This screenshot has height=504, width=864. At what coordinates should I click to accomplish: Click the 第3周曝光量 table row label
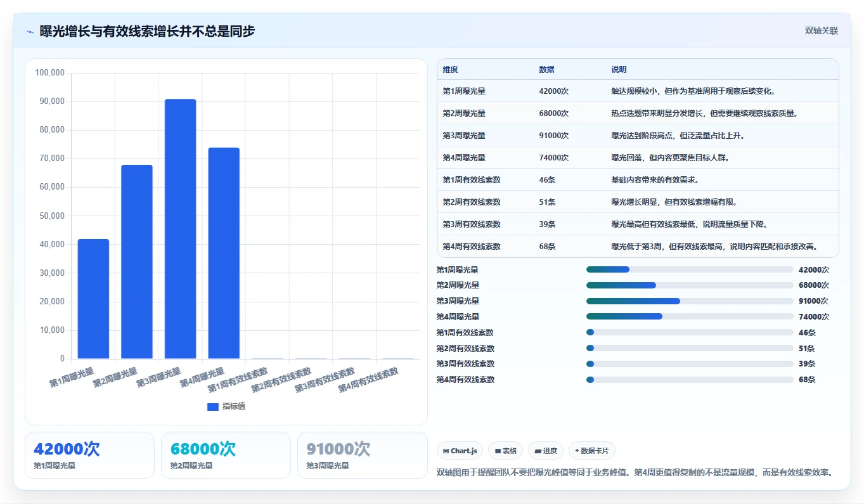[464, 136]
